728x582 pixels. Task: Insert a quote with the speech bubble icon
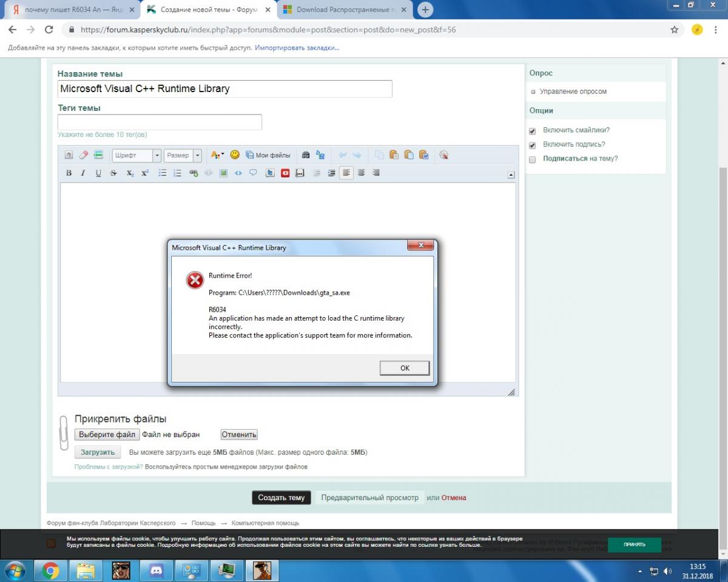coord(253,173)
